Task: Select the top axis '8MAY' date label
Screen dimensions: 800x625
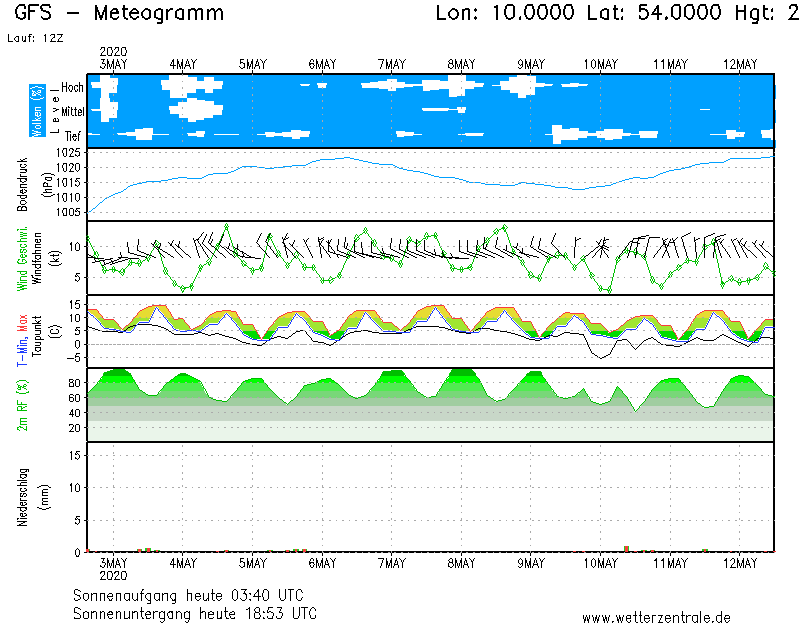Action: click(461, 64)
